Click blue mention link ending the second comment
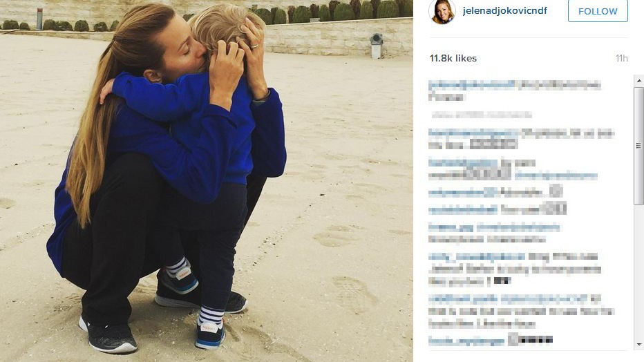Image resolution: width=644 pixels, height=362 pixels. pos(556,175)
